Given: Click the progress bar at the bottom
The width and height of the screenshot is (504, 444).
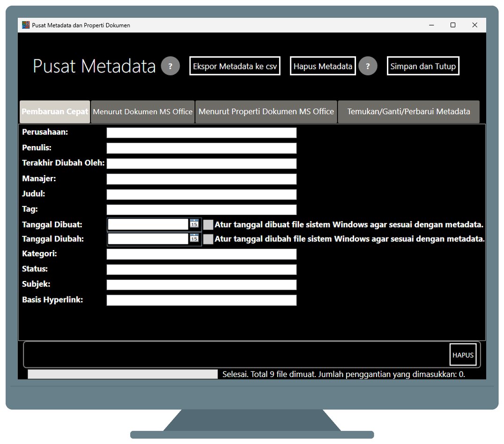Looking at the screenshot, I should 123,374.
